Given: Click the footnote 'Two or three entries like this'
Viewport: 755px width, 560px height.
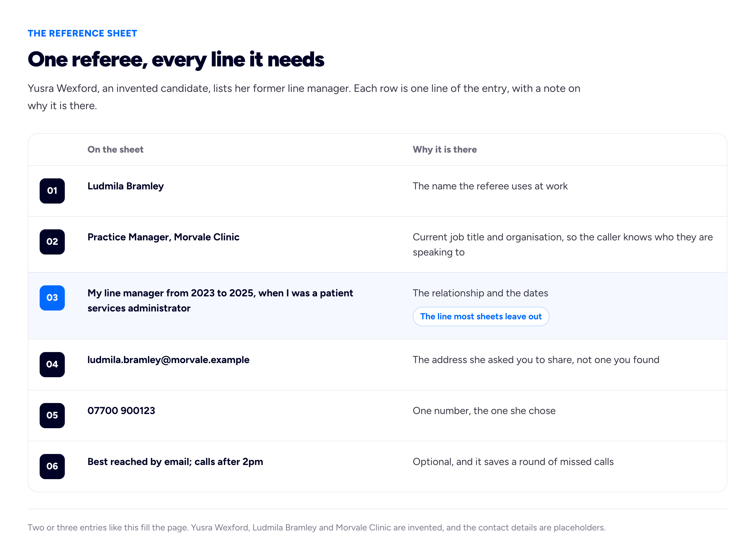Looking at the screenshot, I should [x=316, y=528].
